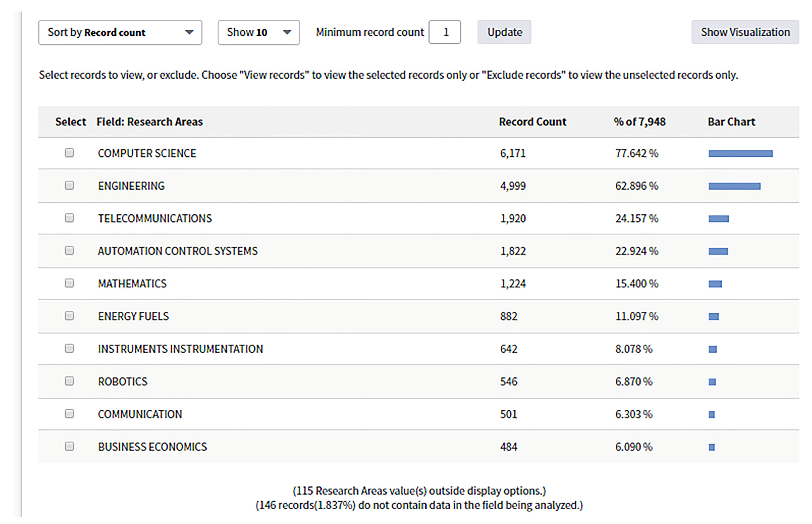Click the Record Count column header
Screen dimensions: 812x524
pos(532,122)
